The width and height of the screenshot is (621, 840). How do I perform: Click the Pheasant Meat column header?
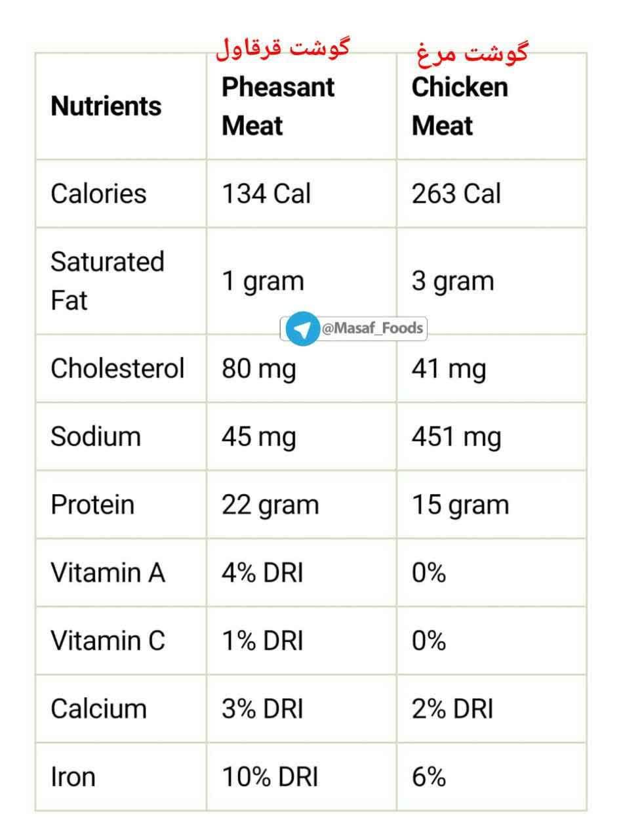(x=278, y=106)
